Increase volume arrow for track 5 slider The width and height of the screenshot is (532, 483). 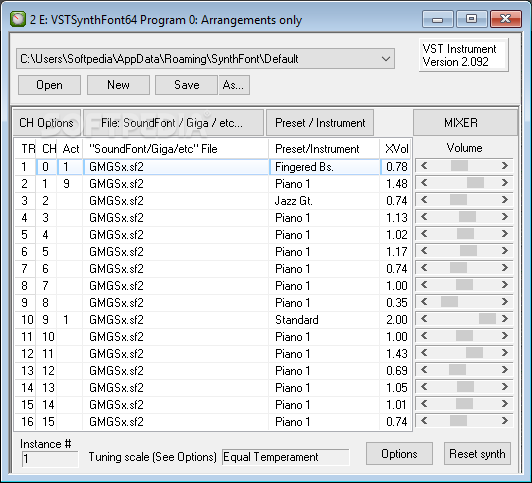pos(505,233)
